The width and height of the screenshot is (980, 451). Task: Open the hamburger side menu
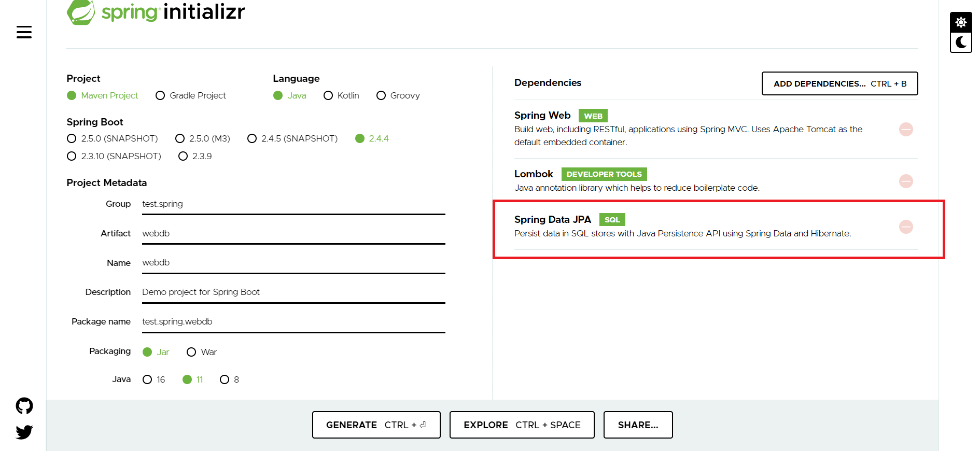[x=24, y=32]
